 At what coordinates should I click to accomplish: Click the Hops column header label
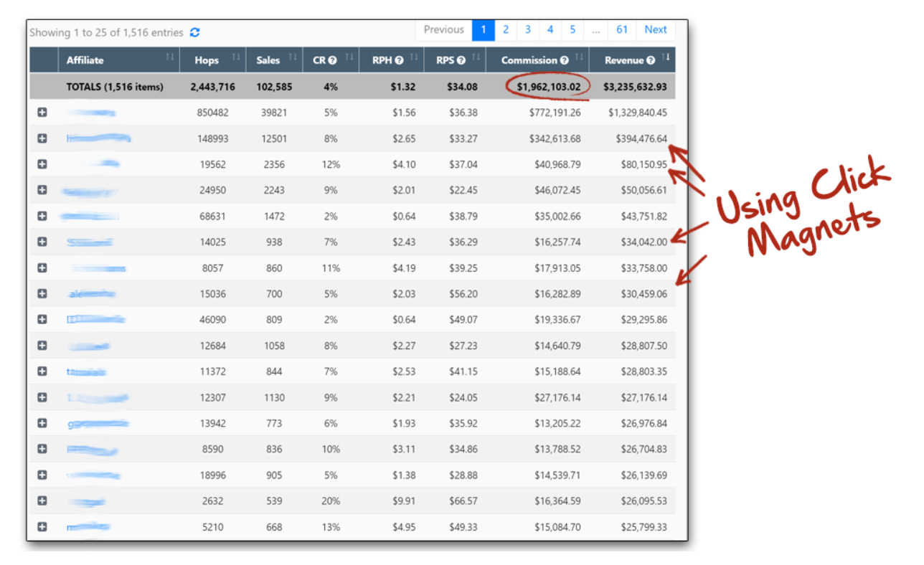(x=207, y=60)
